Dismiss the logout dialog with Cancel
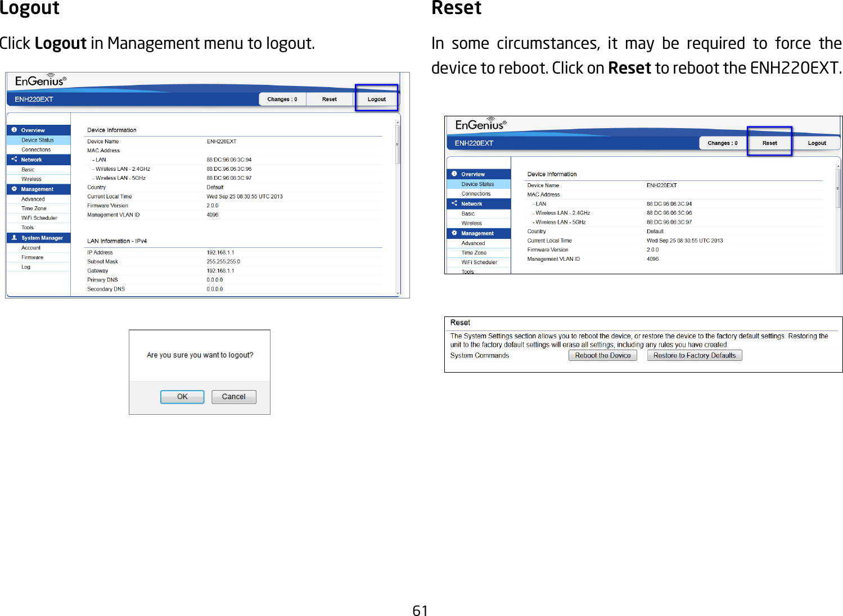This screenshot has width=843, height=616. click(234, 397)
